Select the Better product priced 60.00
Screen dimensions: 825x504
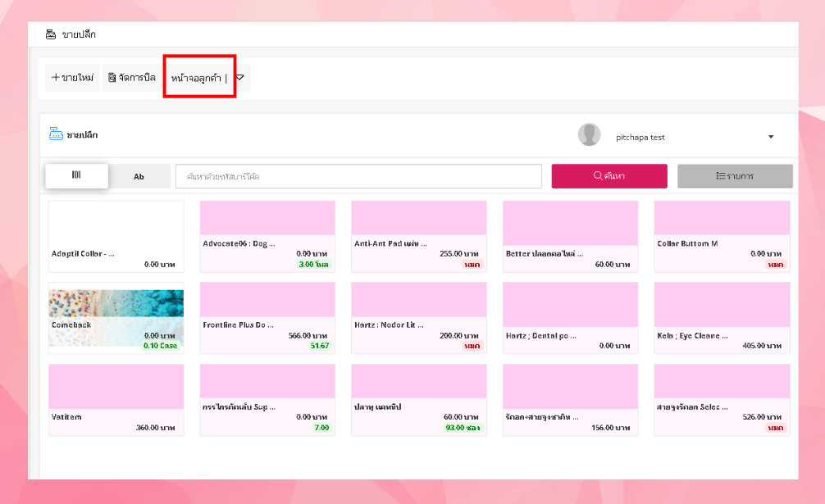[570, 237]
